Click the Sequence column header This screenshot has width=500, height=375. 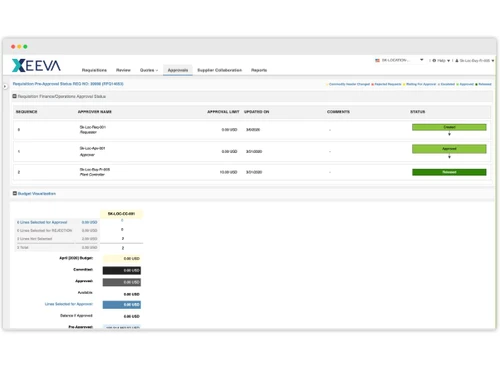27,112
